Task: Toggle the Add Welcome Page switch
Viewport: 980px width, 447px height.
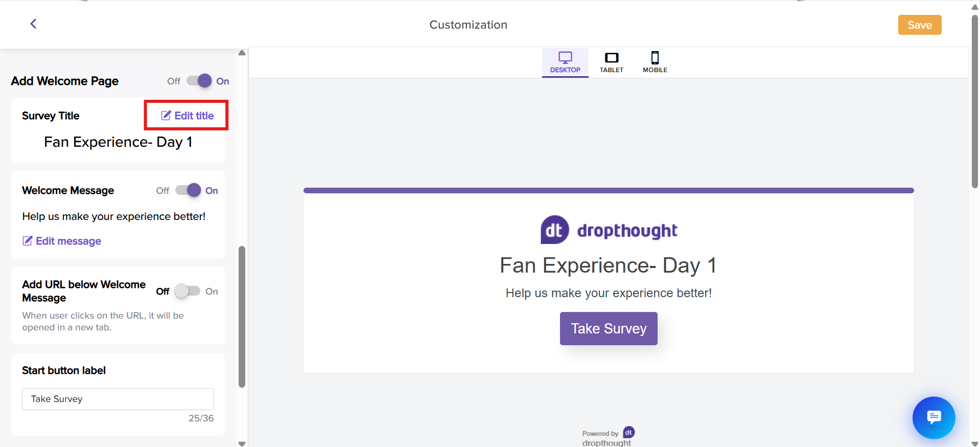Action: click(199, 81)
